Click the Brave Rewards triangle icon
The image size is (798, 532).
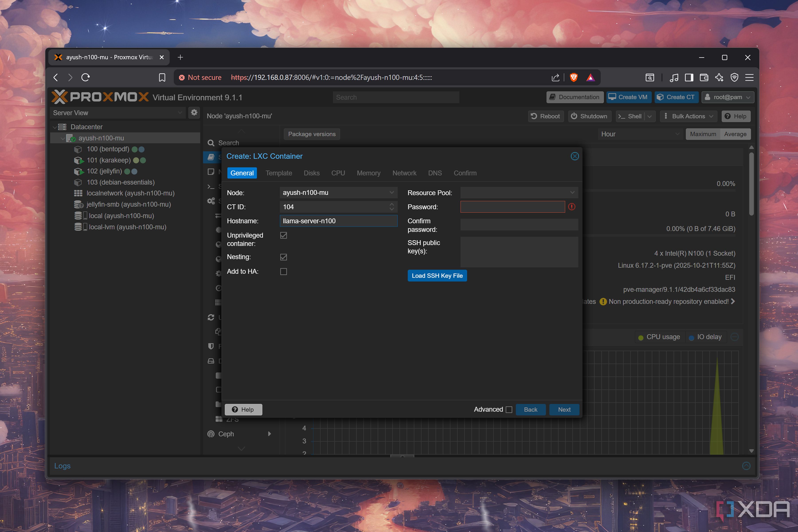[590, 78]
